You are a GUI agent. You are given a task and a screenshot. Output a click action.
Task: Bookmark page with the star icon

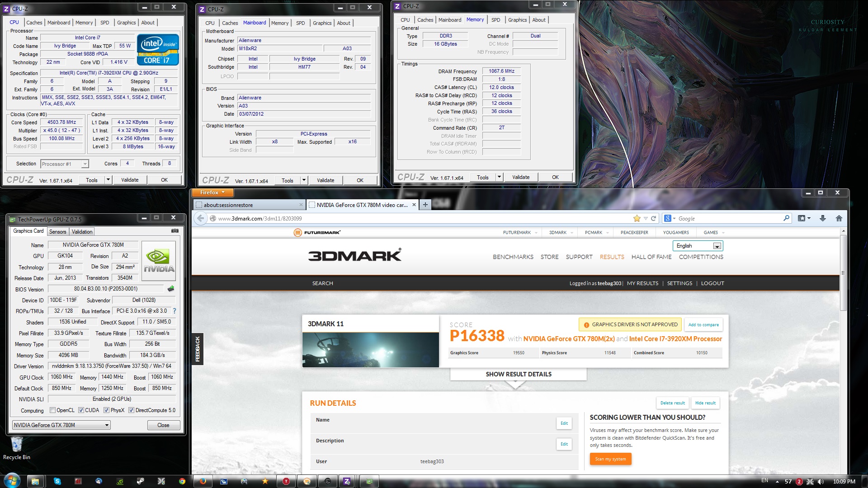click(637, 218)
